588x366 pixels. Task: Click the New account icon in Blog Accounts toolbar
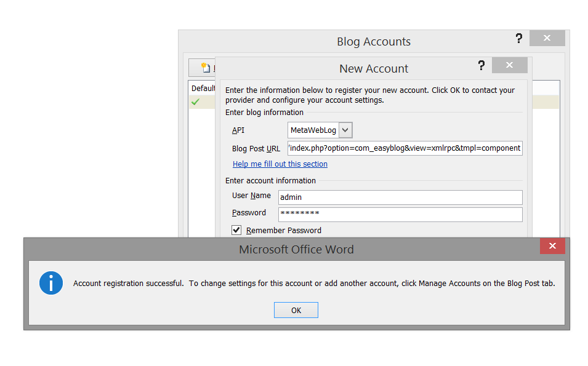coord(205,68)
